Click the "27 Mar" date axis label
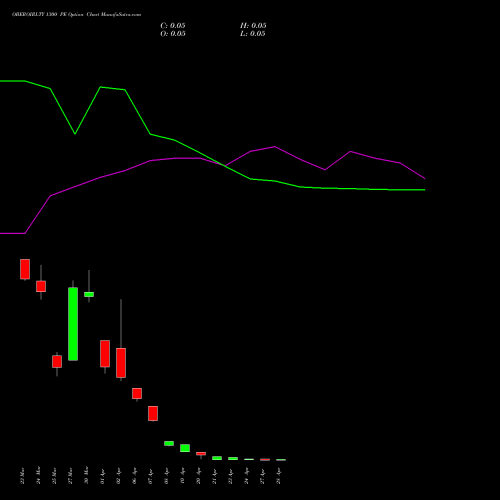The width and height of the screenshot is (500, 500). 70,475
